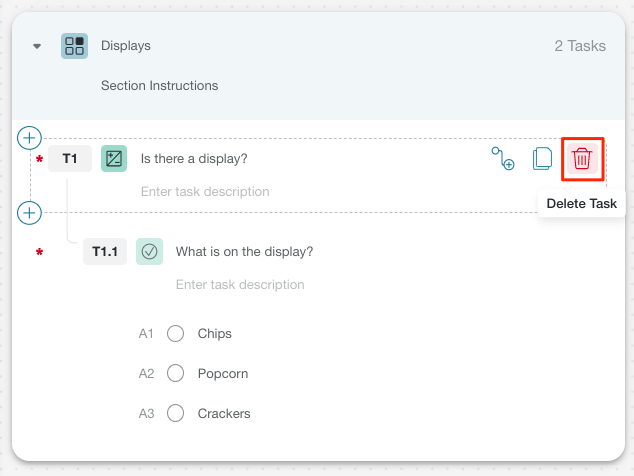Screen dimensions: 634x476
Task: Select the Crackers radio option
Action: click(175, 413)
